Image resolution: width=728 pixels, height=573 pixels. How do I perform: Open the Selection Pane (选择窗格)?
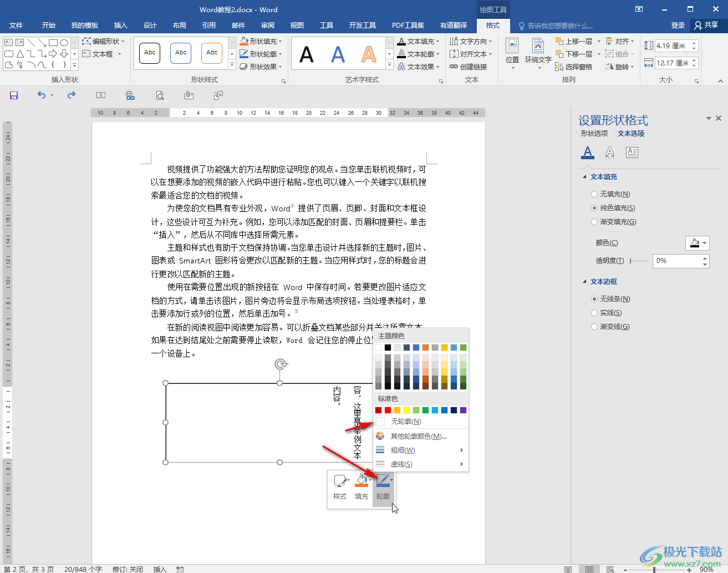(574, 67)
